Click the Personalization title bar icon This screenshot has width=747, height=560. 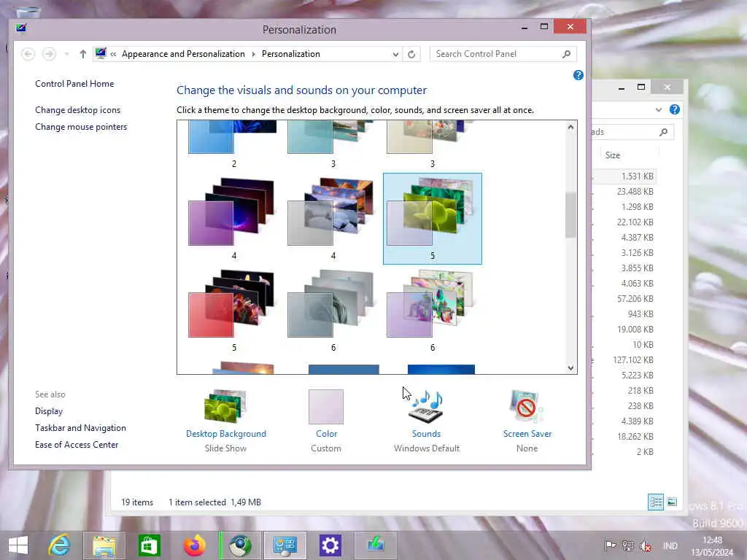[21, 28]
